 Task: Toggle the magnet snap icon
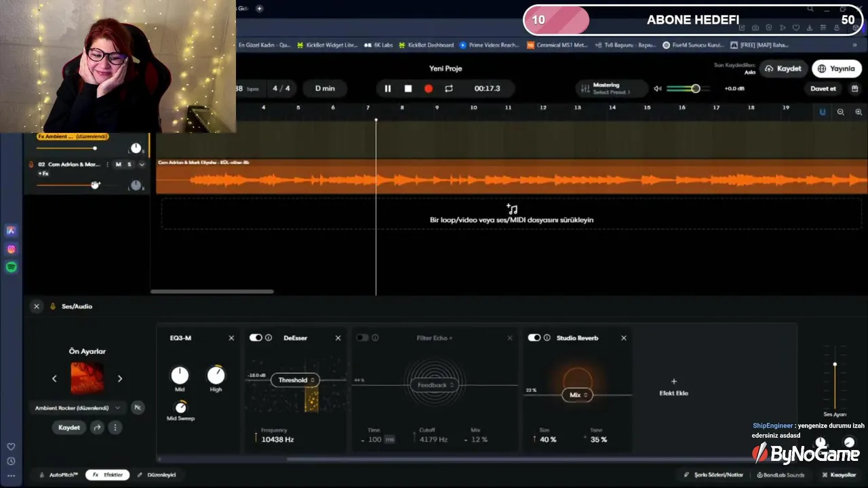pyautogui.click(x=823, y=112)
